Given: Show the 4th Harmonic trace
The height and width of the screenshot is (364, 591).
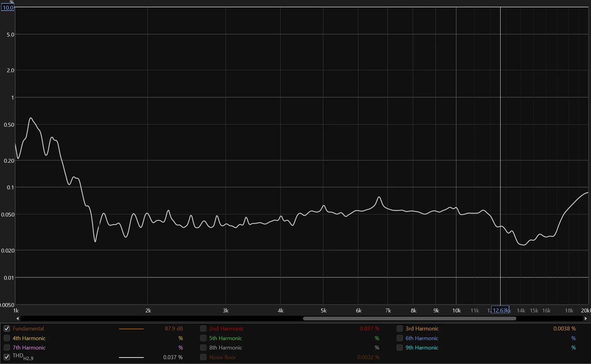Looking at the screenshot, I should coord(7,338).
